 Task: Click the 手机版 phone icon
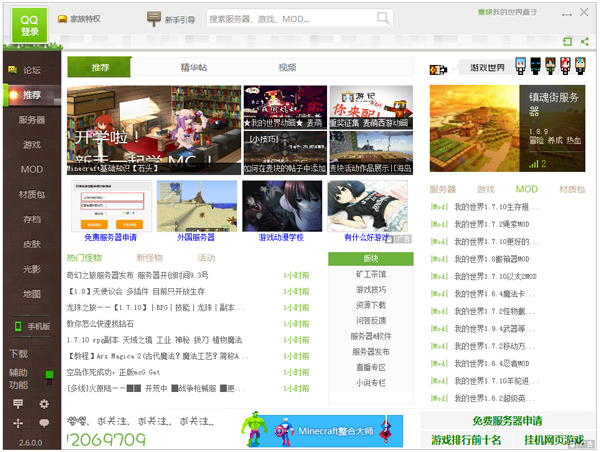tap(18, 326)
